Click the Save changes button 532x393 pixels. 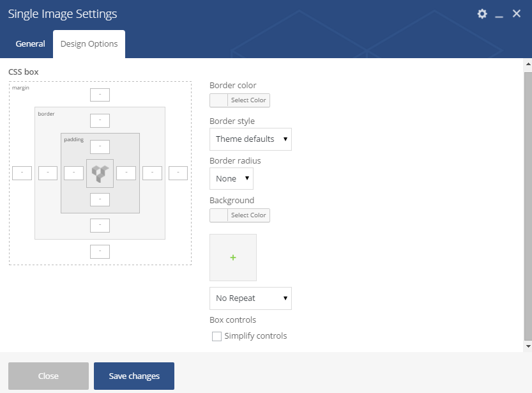(x=134, y=376)
